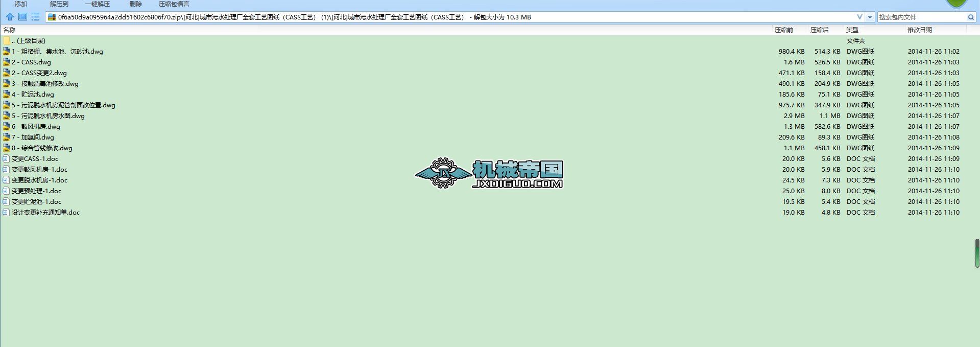Click date 2014-11-26 11:02
The width and height of the screenshot is (980, 347).
[x=934, y=51]
